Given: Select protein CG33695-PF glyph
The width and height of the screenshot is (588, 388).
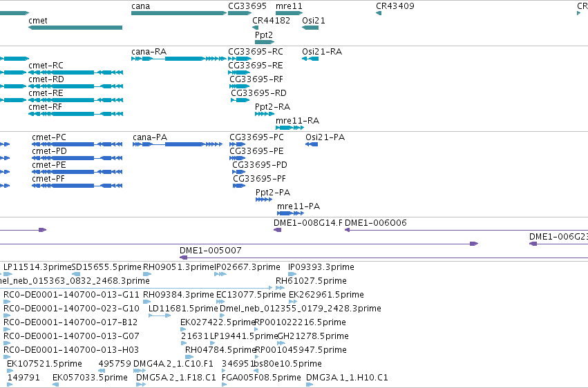Looking at the screenshot, I should [239, 186].
